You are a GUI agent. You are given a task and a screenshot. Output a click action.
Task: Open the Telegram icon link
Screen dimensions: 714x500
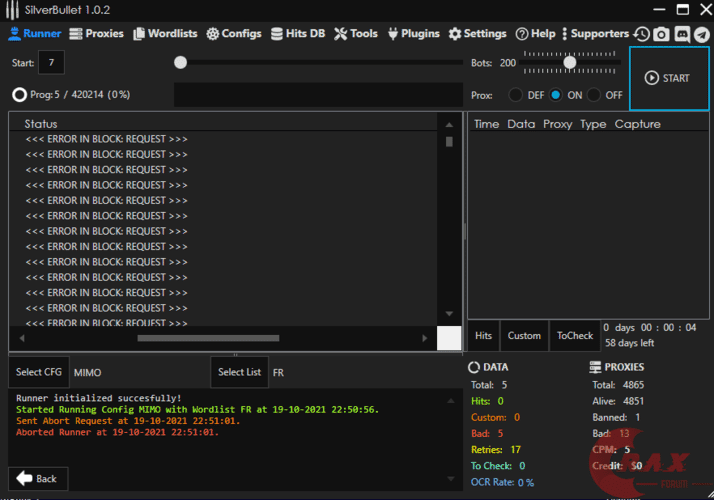(x=701, y=34)
